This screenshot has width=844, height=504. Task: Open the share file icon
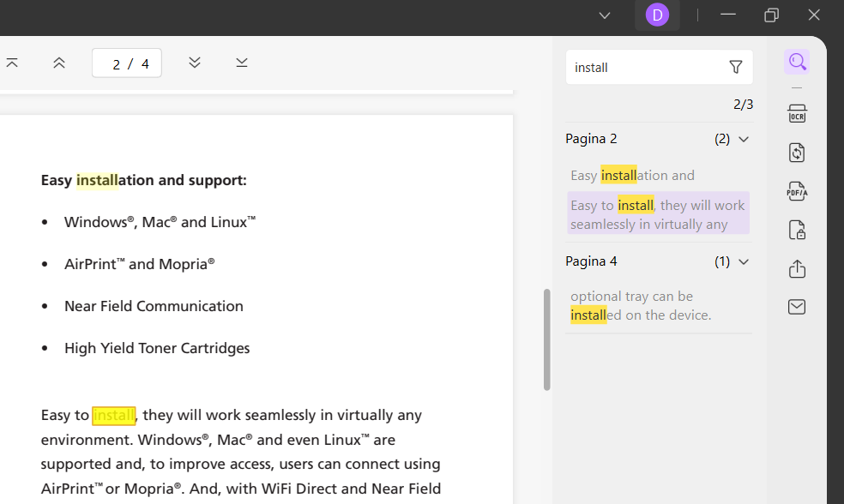[797, 268]
